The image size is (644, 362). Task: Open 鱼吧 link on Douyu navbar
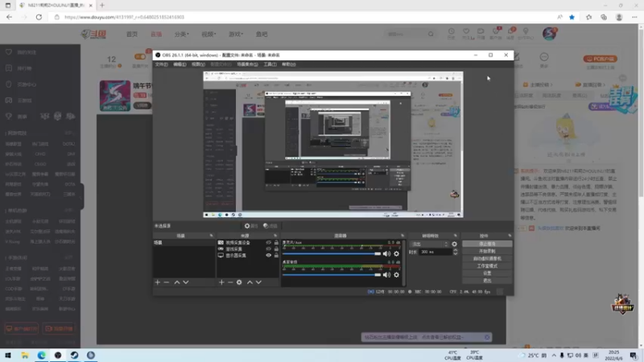point(262,34)
